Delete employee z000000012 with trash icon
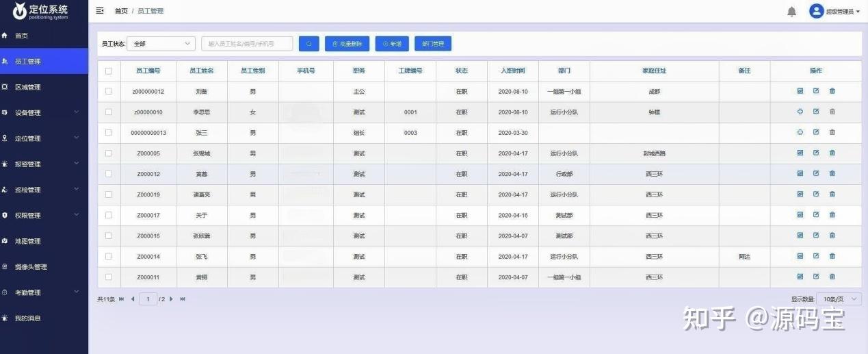The image size is (868, 354). tap(832, 91)
